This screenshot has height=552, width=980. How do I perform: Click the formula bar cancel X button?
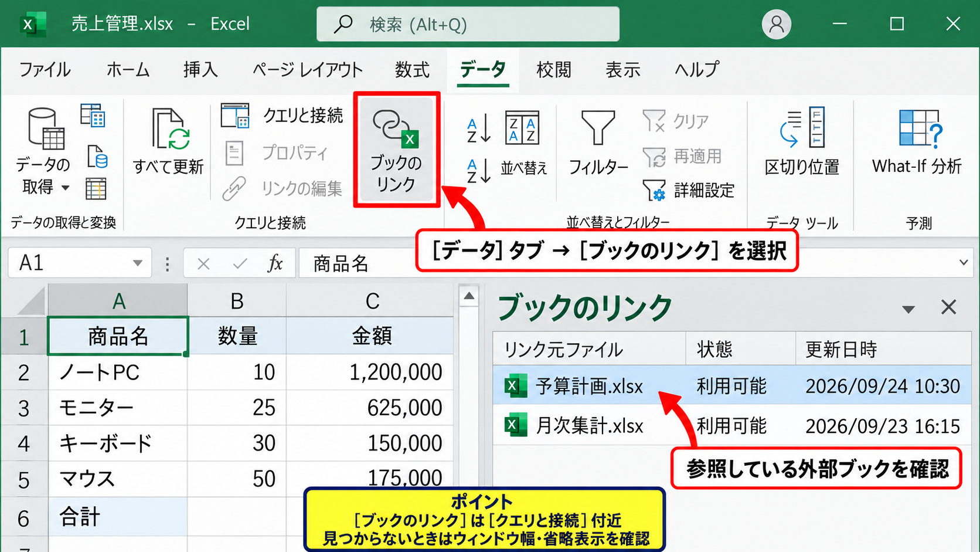(203, 264)
